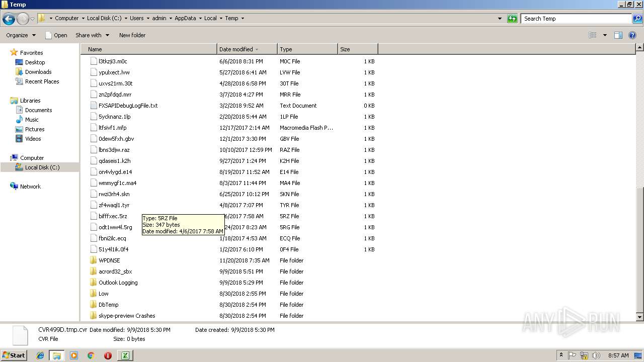Screen dimensions: 644x362
Task: Select the Low folder icon
Action: (x=93, y=294)
